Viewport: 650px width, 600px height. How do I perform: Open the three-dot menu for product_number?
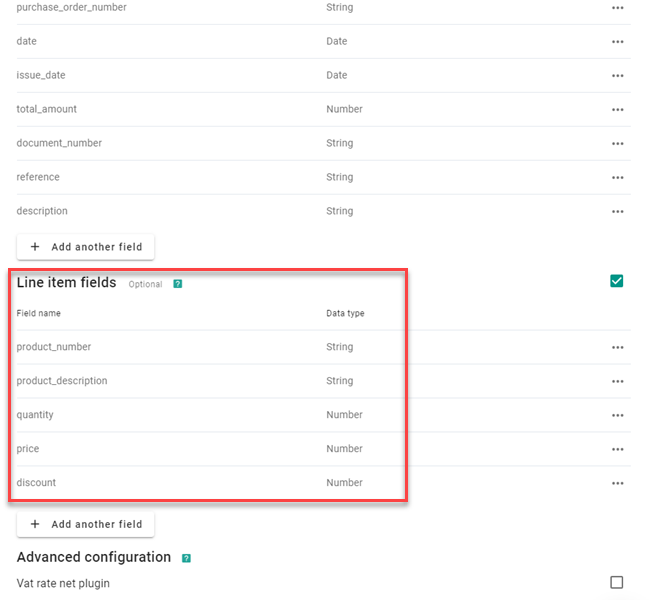coord(617,348)
